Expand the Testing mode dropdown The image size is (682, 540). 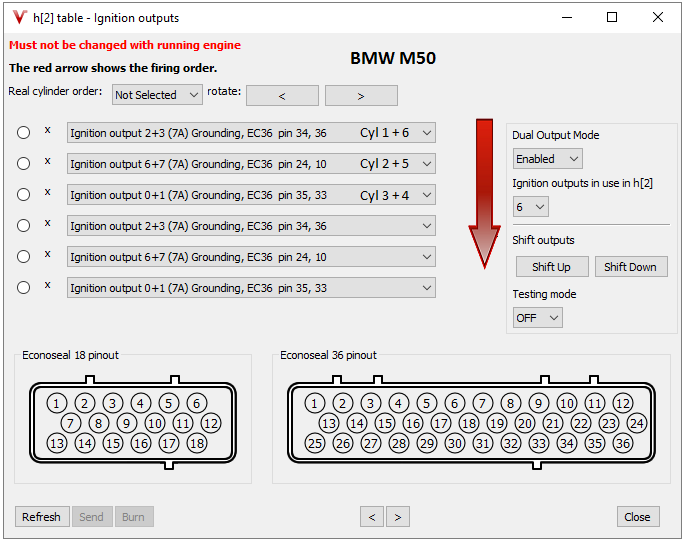click(x=537, y=317)
